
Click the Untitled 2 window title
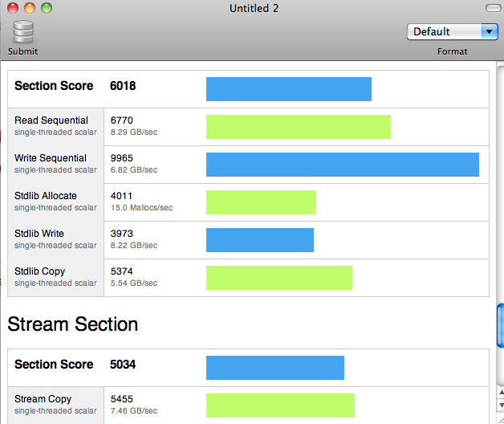[x=254, y=8]
